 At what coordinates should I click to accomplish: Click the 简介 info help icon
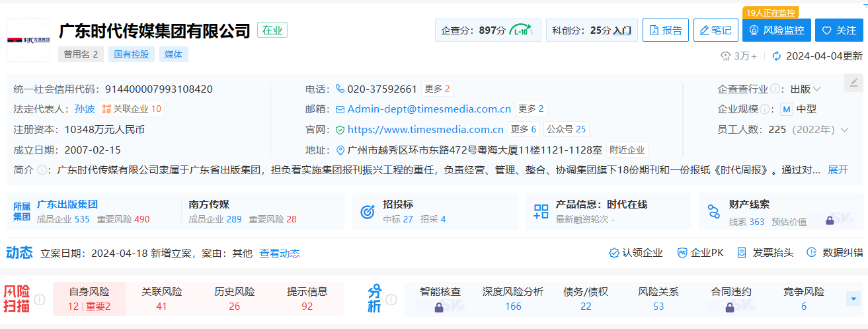pyautogui.click(x=42, y=170)
